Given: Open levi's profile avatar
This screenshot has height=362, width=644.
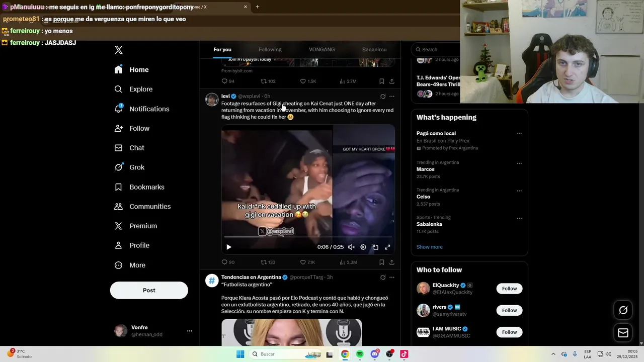Looking at the screenshot, I should click(x=212, y=99).
